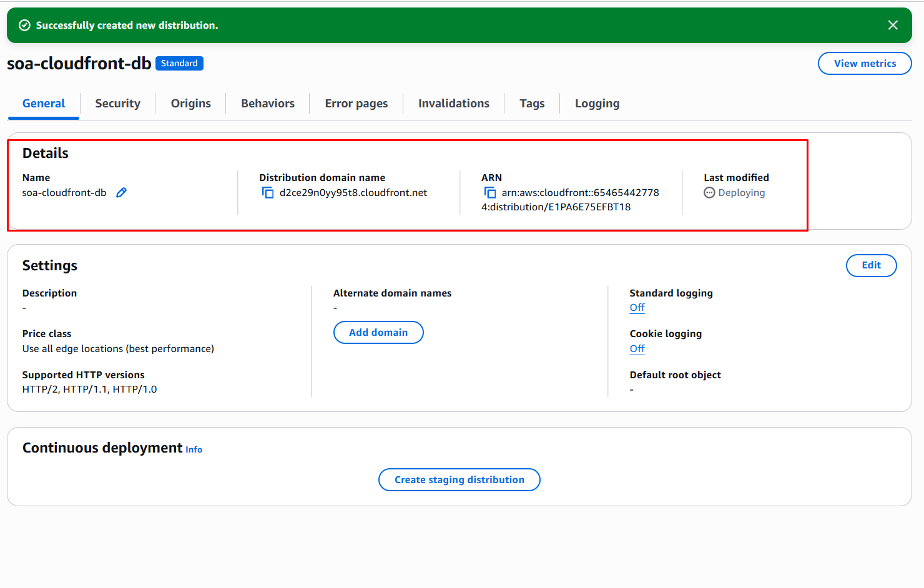Copy the ARN to clipboard
The image size is (924, 588).
tap(490, 193)
